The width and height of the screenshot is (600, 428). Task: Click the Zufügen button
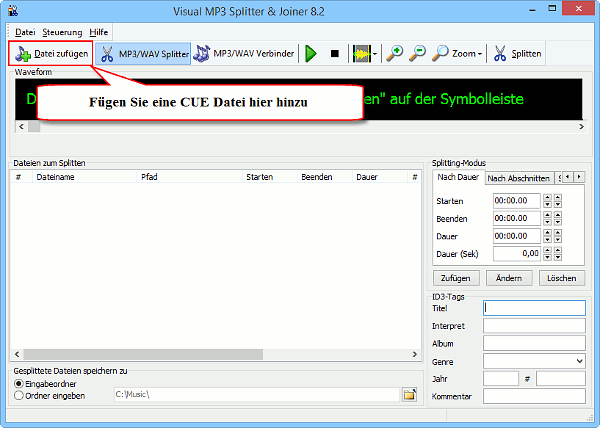(x=456, y=278)
